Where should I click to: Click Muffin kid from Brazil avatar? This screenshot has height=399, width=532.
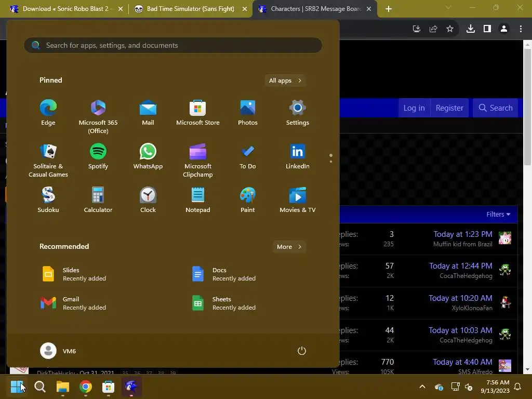(505, 238)
